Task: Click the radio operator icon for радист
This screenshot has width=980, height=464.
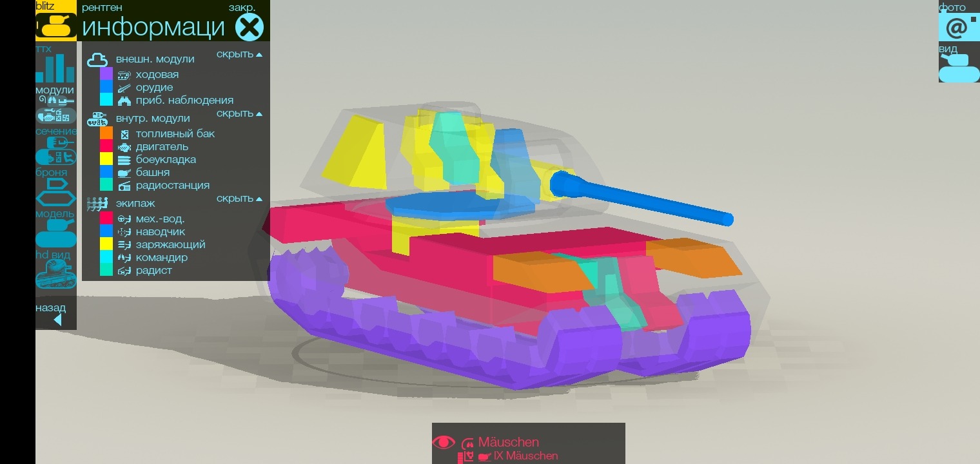Action: [124, 271]
